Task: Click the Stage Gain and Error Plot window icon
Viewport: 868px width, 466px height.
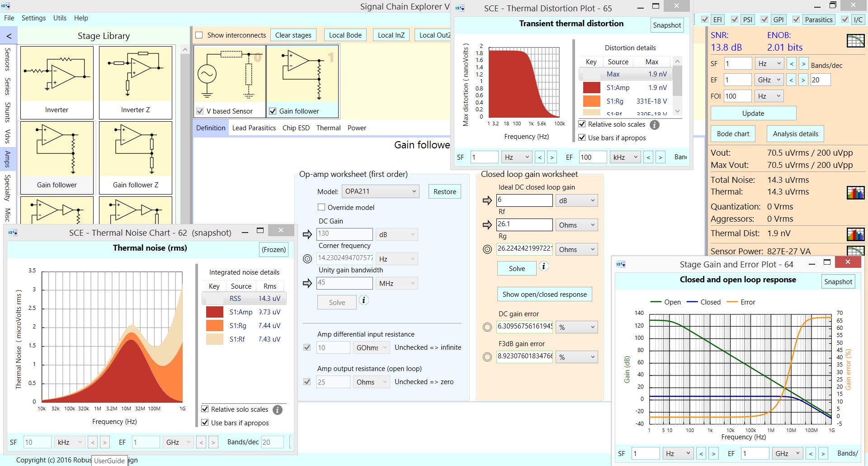Action: tap(621, 264)
